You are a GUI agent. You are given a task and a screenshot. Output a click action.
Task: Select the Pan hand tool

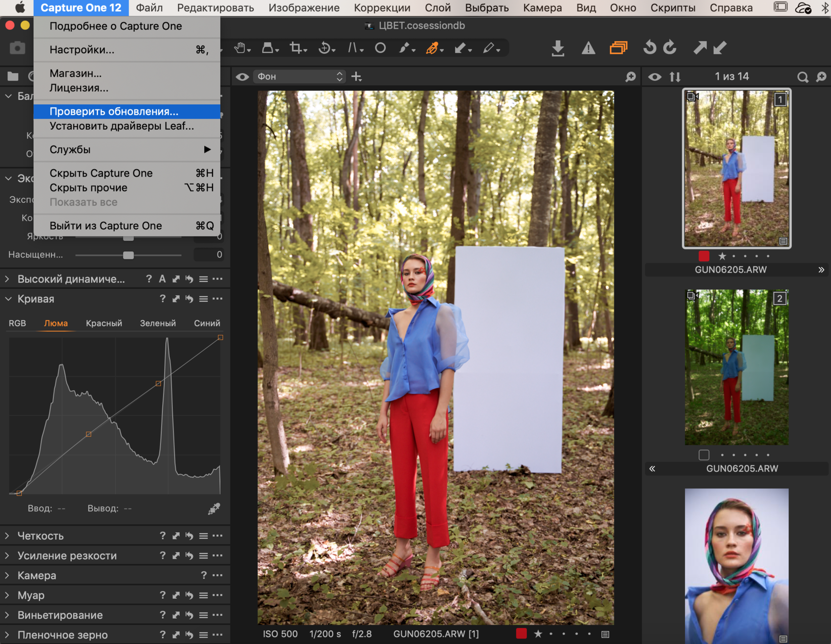click(240, 48)
